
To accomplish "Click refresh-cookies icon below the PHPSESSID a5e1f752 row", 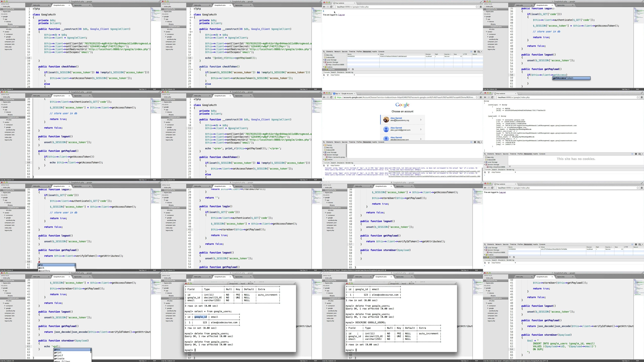I will [510, 257].
